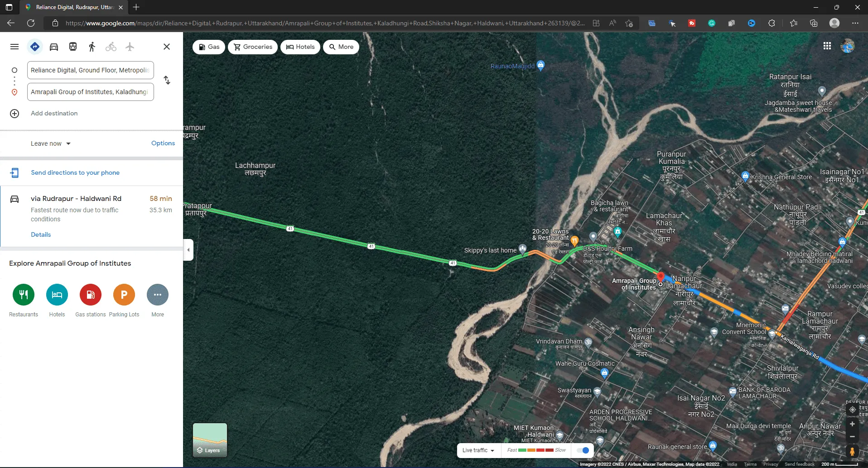Zoom out on the map
The width and height of the screenshot is (868, 468).
(x=852, y=437)
